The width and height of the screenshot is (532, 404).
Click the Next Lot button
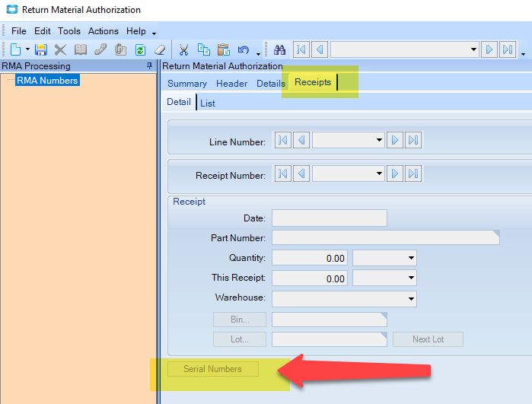(x=428, y=339)
